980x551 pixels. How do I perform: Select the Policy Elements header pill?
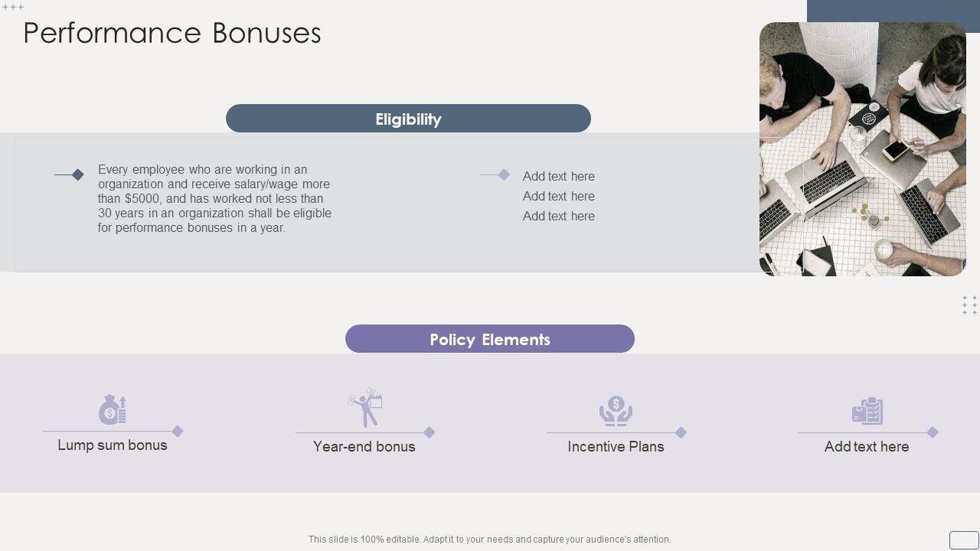pyautogui.click(x=490, y=339)
